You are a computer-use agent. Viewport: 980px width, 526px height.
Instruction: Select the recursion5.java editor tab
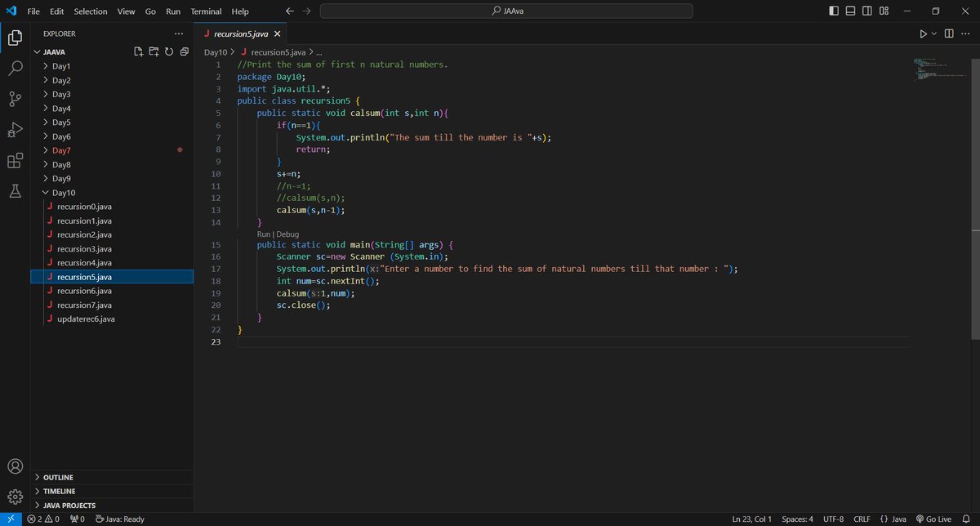click(241, 33)
